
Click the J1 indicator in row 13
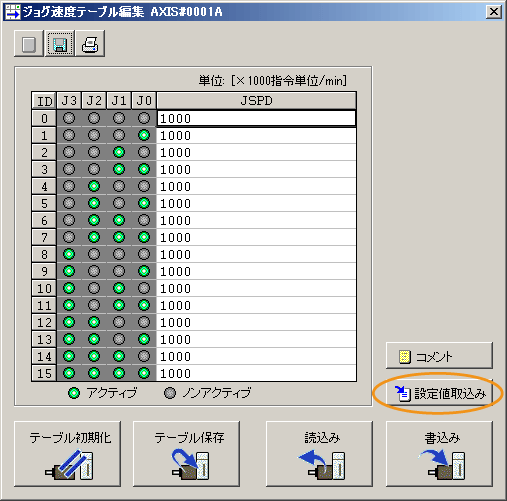point(119,339)
